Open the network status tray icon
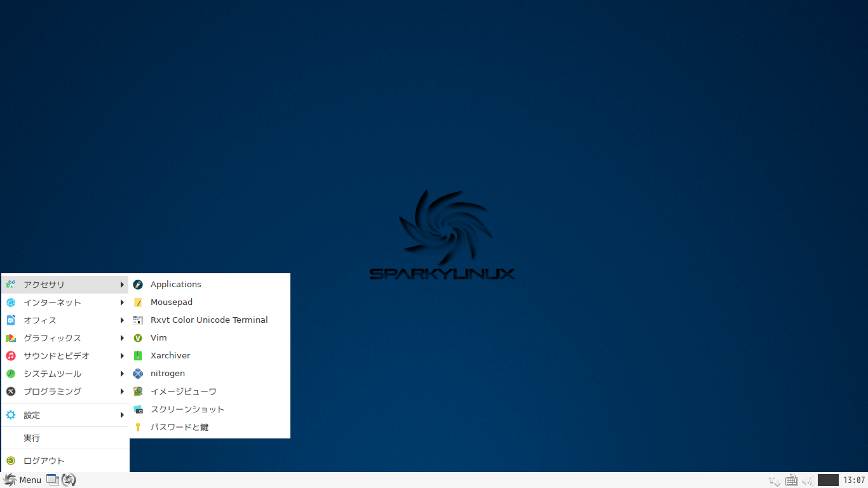The image size is (868, 488). coord(775,481)
